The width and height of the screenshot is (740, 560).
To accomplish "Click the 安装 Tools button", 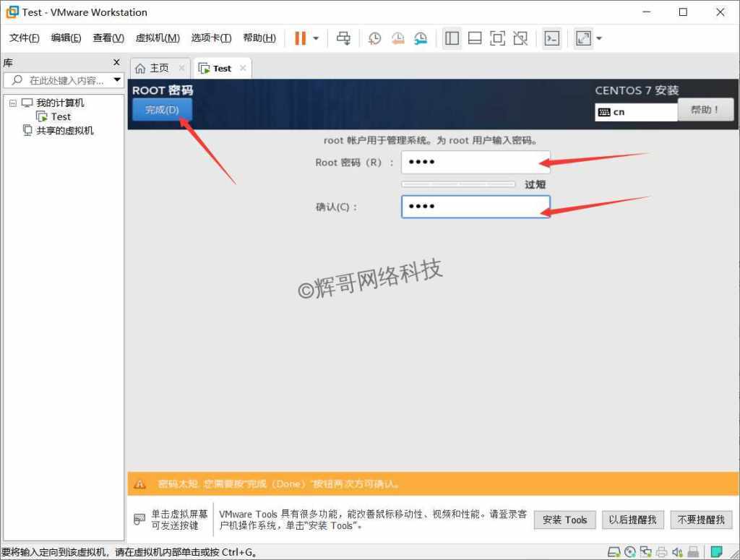I will [565, 520].
